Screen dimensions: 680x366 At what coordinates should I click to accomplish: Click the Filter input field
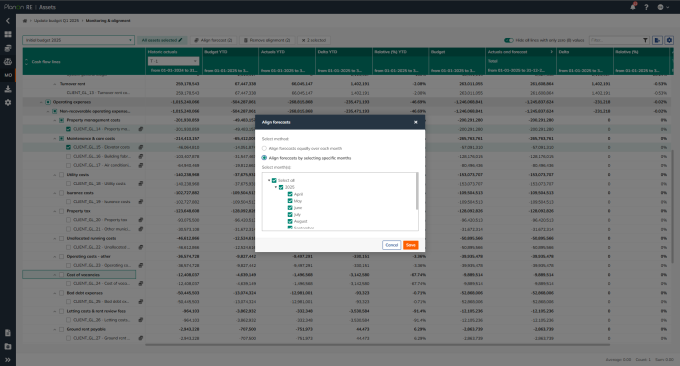pos(615,40)
